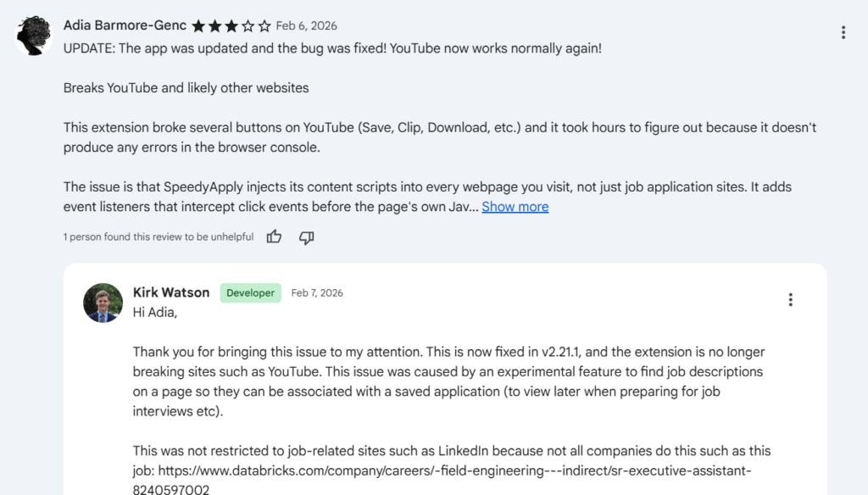Click the thumbs up icon on Adia's review
This screenshot has height=495, width=868.
(x=274, y=237)
